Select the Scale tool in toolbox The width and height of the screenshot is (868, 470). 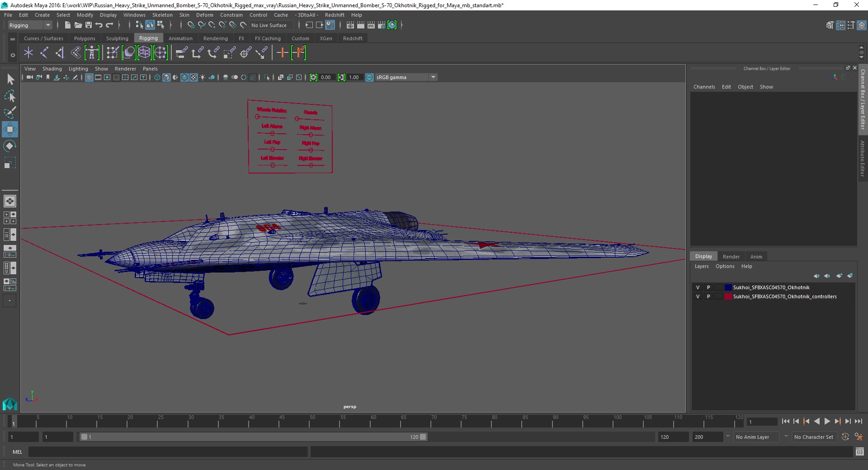(x=10, y=163)
